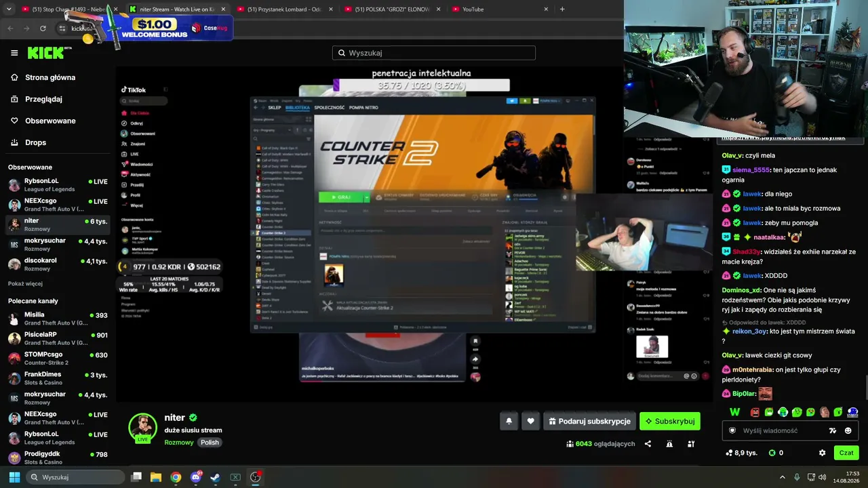Expand the browser tab search dropdown
This screenshot has height=488, width=868.
(x=9, y=9)
